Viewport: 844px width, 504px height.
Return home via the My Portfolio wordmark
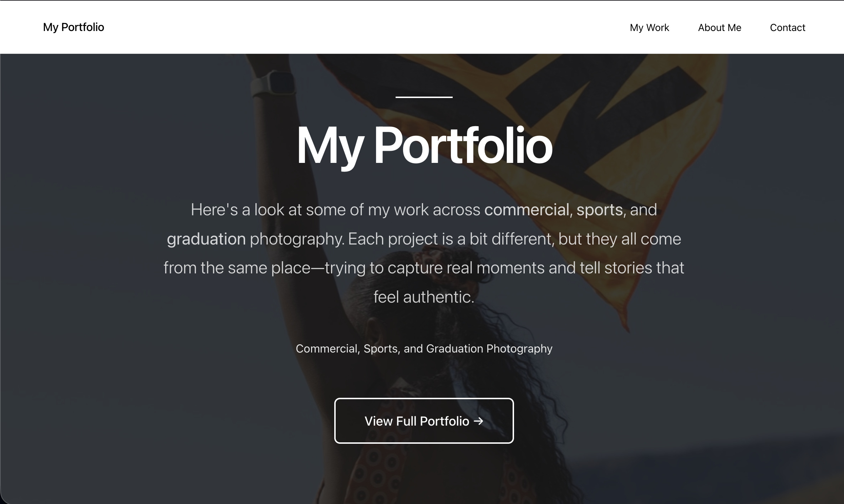pos(73,27)
